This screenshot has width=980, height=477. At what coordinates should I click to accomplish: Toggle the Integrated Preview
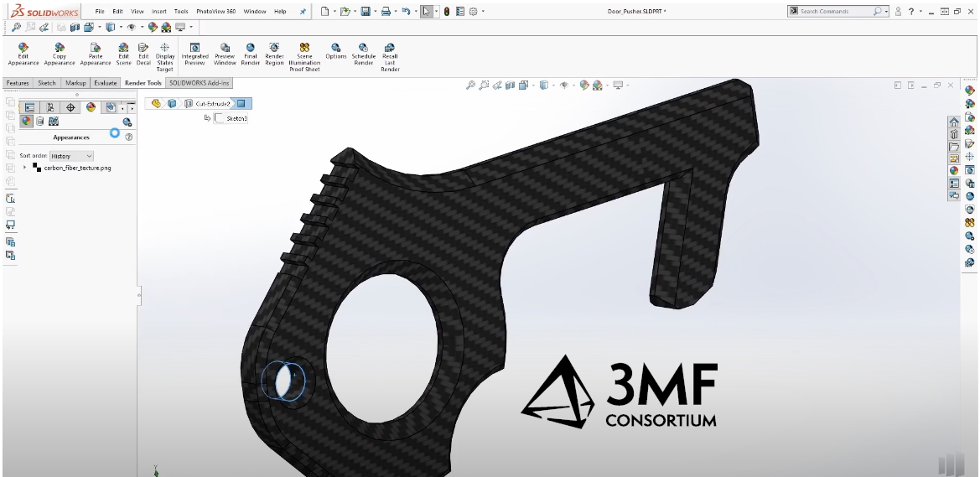tap(194, 54)
